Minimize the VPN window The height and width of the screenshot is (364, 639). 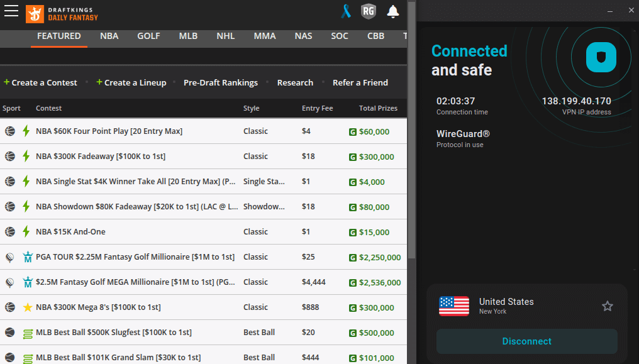610,11
